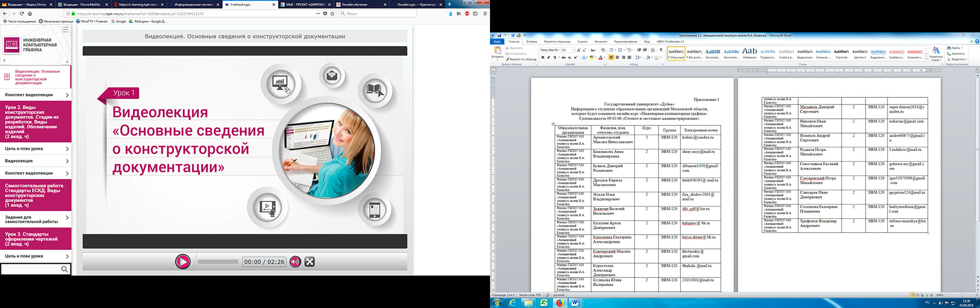Switch to Информационная система tab
The image size is (980, 308).
click(x=194, y=5)
